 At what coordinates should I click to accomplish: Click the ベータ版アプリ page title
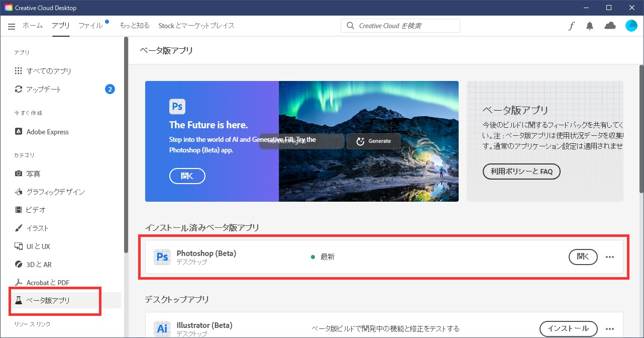click(x=166, y=50)
